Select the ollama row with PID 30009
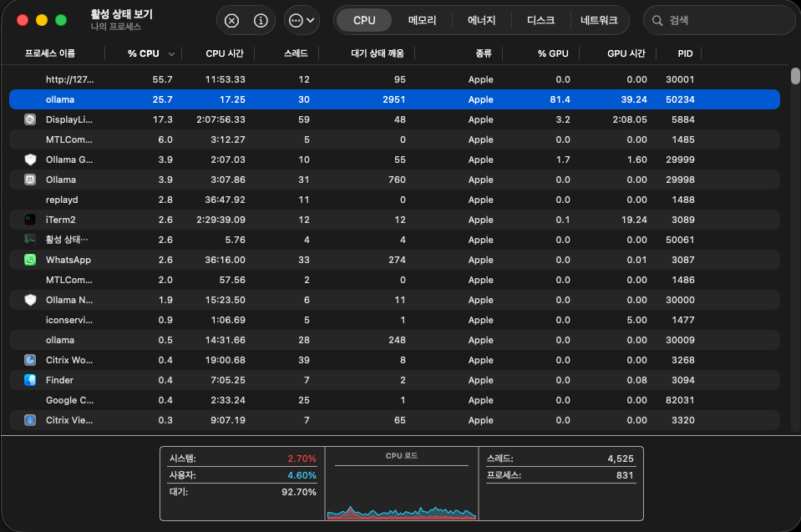801x532 pixels. click(x=394, y=340)
